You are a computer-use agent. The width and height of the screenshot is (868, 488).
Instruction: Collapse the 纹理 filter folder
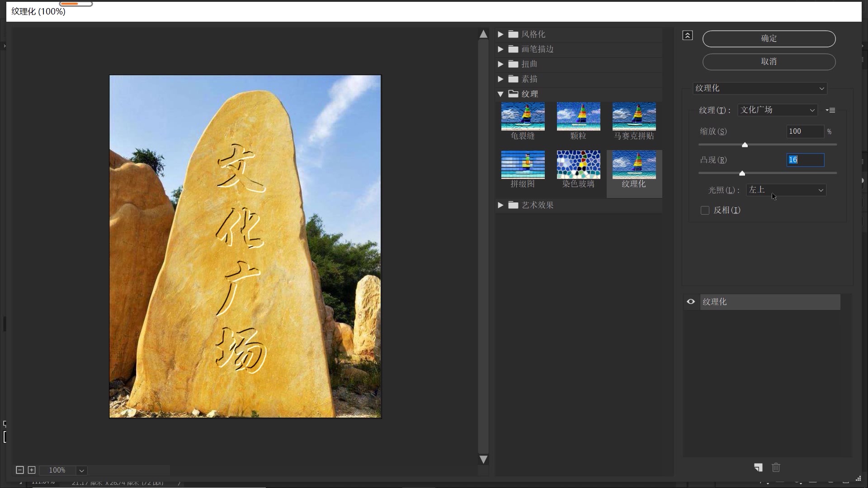500,94
